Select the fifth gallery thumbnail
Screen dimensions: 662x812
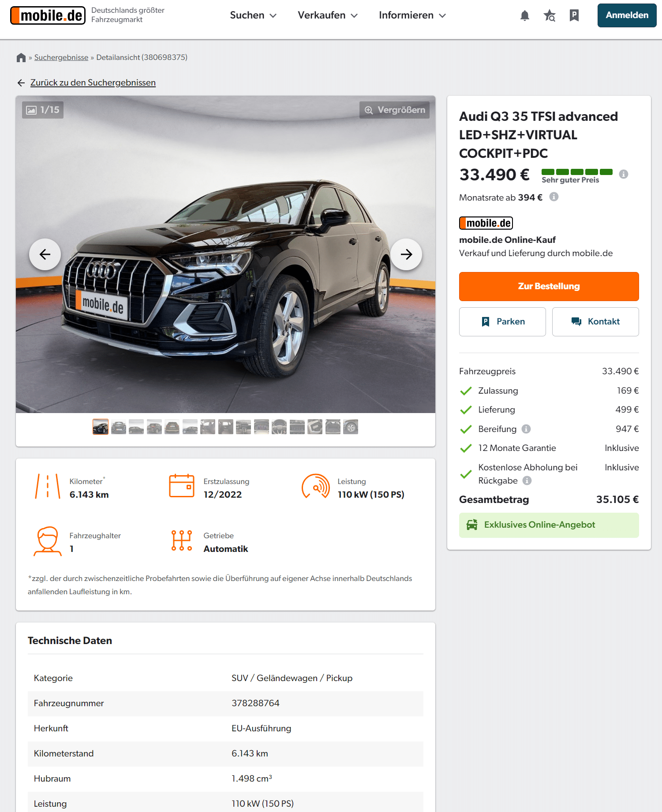(172, 427)
